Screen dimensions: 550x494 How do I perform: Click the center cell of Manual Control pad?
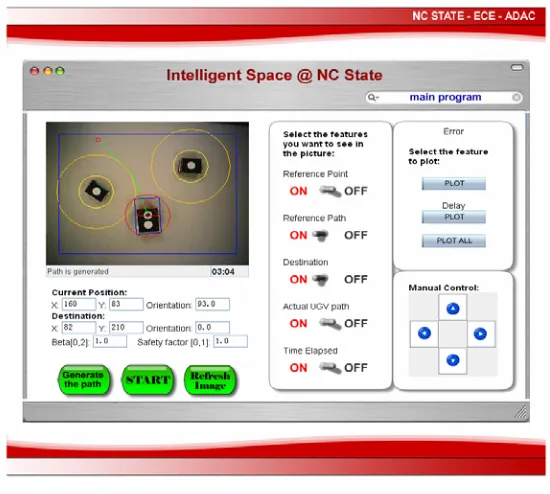coord(452,334)
